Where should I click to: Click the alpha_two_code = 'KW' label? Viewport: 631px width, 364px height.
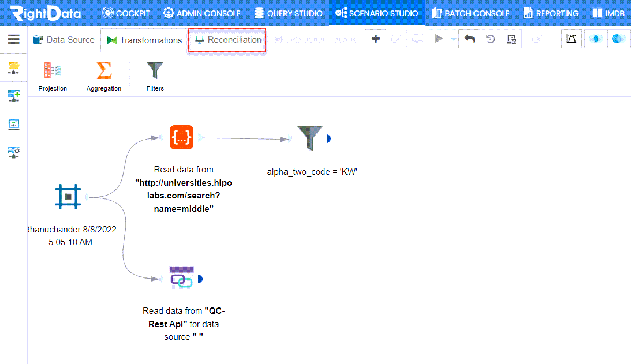(312, 172)
